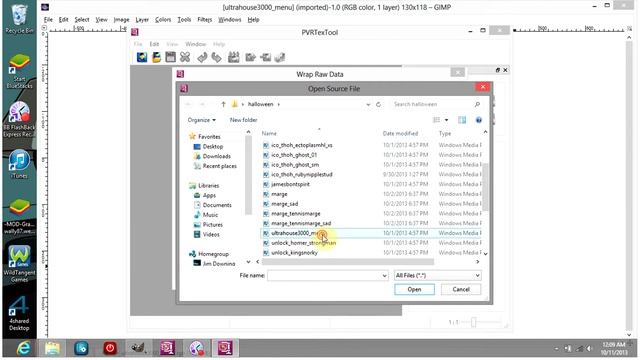The image size is (640, 360).
Task: Open GIMP's Filters menu
Action: [204, 20]
